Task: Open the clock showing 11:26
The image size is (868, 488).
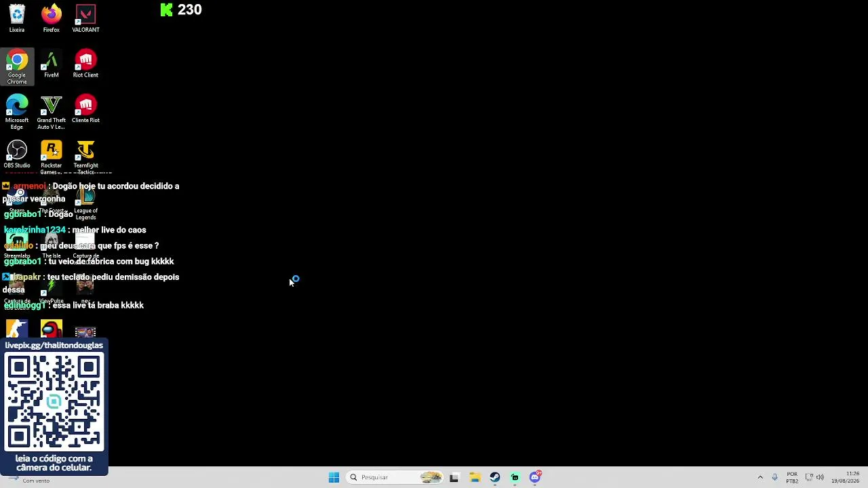Action: click(845, 478)
